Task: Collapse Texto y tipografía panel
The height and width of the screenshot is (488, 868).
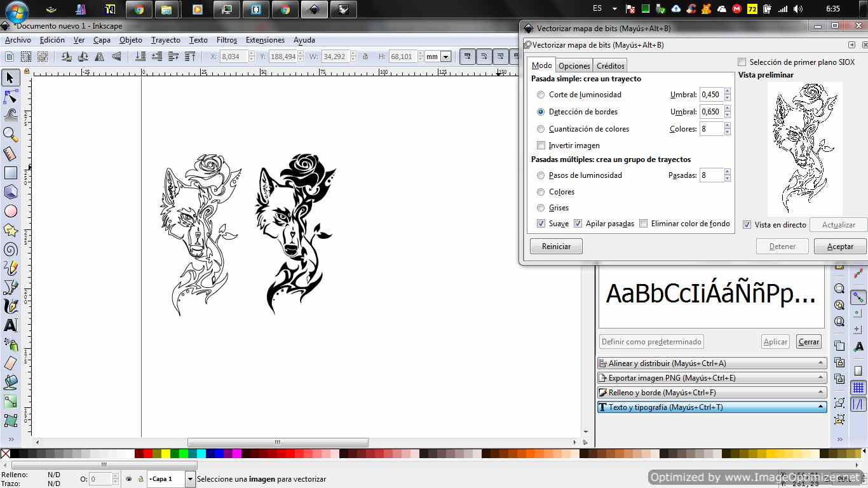Action: tap(712, 407)
